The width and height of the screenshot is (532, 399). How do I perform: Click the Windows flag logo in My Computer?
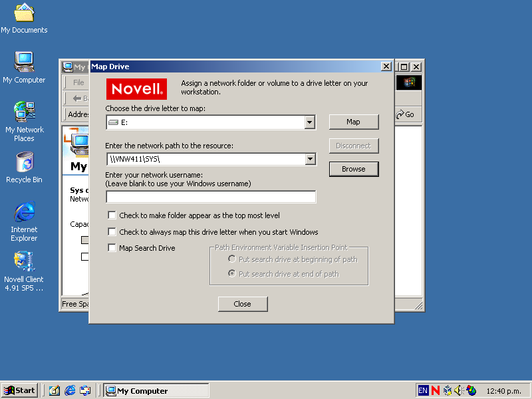coord(409,82)
